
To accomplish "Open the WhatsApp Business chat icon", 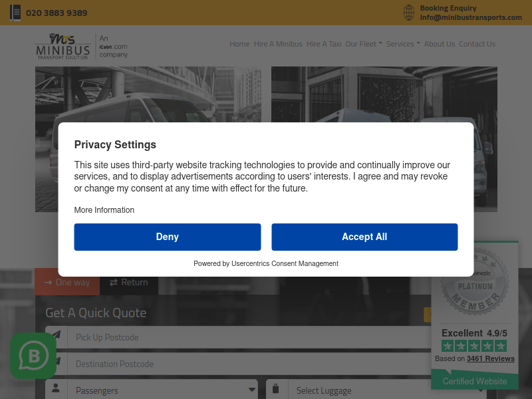I will click(33, 356).
